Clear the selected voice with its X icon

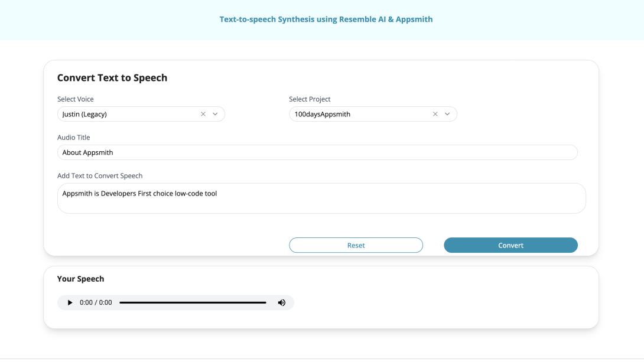(x=203, y=113)
